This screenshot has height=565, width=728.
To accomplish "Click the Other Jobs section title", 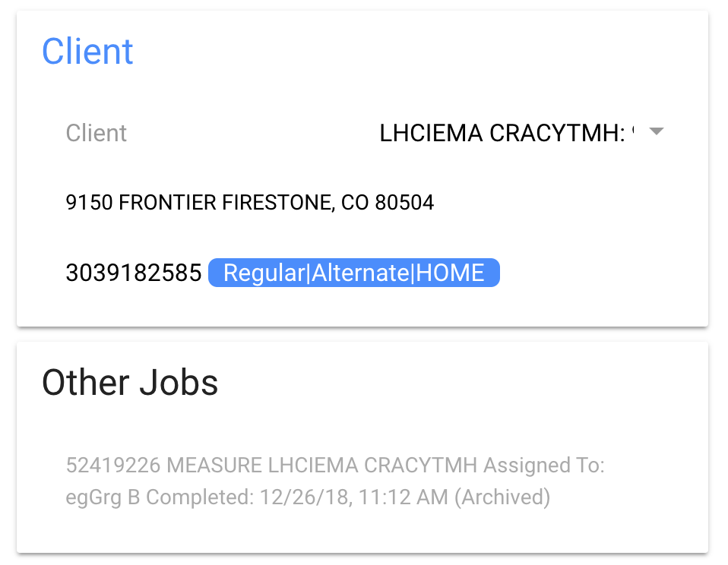I will click(129, 382).
